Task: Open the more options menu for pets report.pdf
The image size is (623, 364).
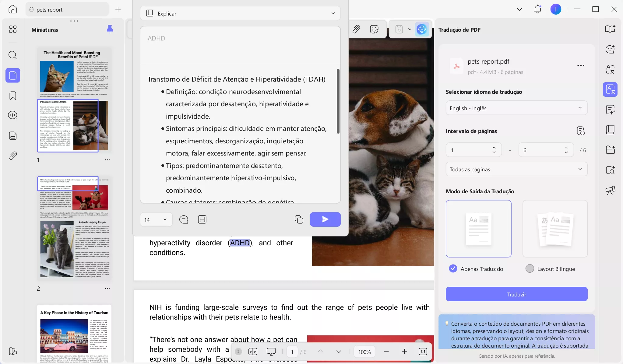Action: point(580,65)
